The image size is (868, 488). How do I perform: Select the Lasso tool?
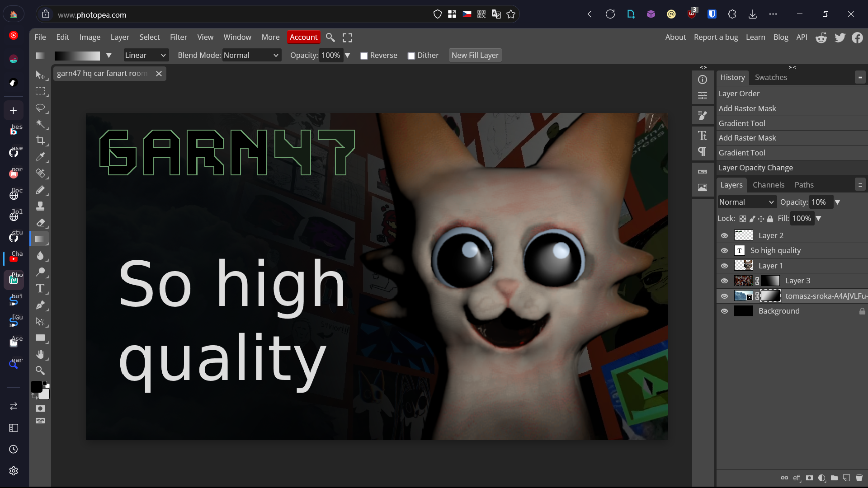tap(40, 108)
